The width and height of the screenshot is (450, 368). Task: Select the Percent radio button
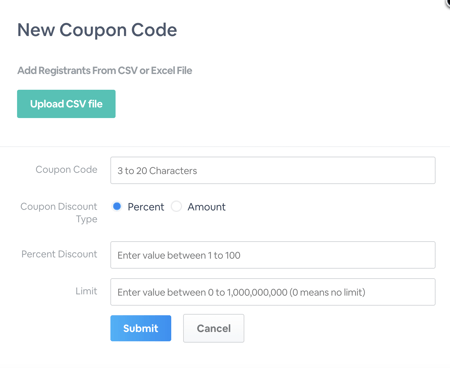pos(117,207)
